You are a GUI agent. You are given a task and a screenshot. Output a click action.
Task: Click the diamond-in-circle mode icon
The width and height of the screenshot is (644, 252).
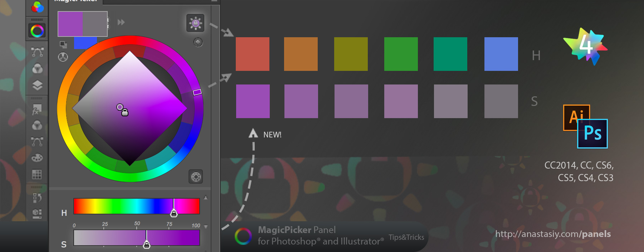(198, 42)
